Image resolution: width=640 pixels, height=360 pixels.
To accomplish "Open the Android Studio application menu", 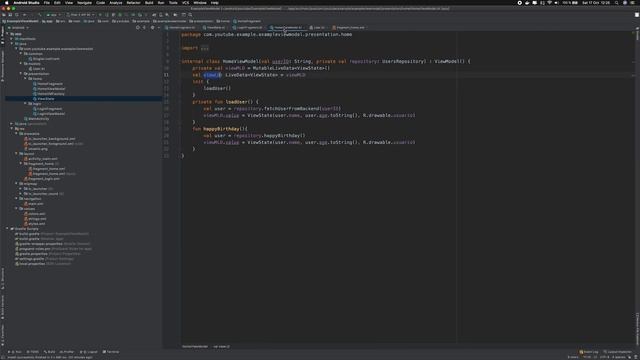I will (26, 2).
